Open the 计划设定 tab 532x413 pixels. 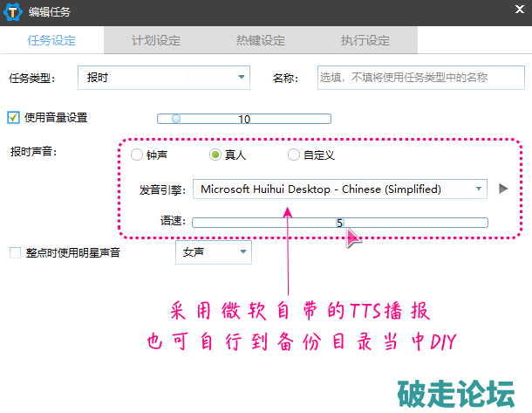(x=156, y=40)
